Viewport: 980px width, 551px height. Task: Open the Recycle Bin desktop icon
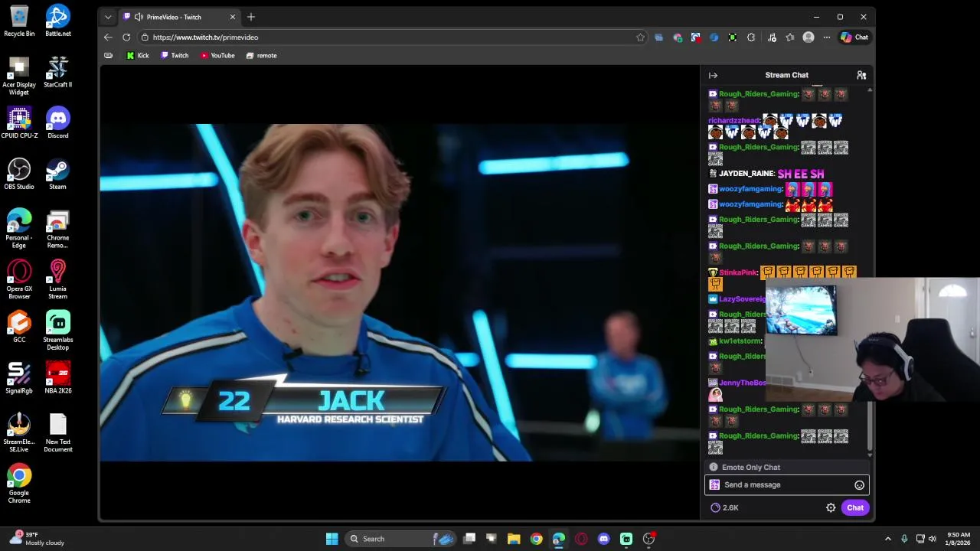coord(19,21)
